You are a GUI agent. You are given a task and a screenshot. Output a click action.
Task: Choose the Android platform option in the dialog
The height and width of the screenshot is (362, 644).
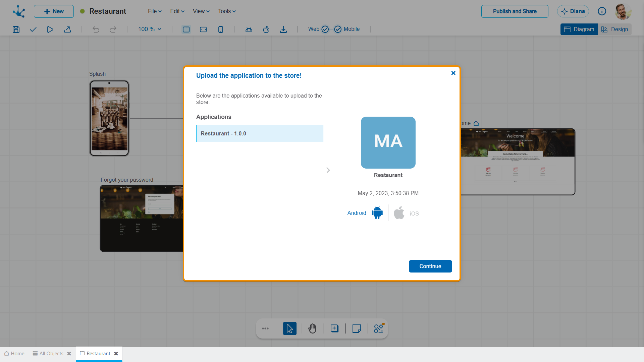(x=365, y=213)
